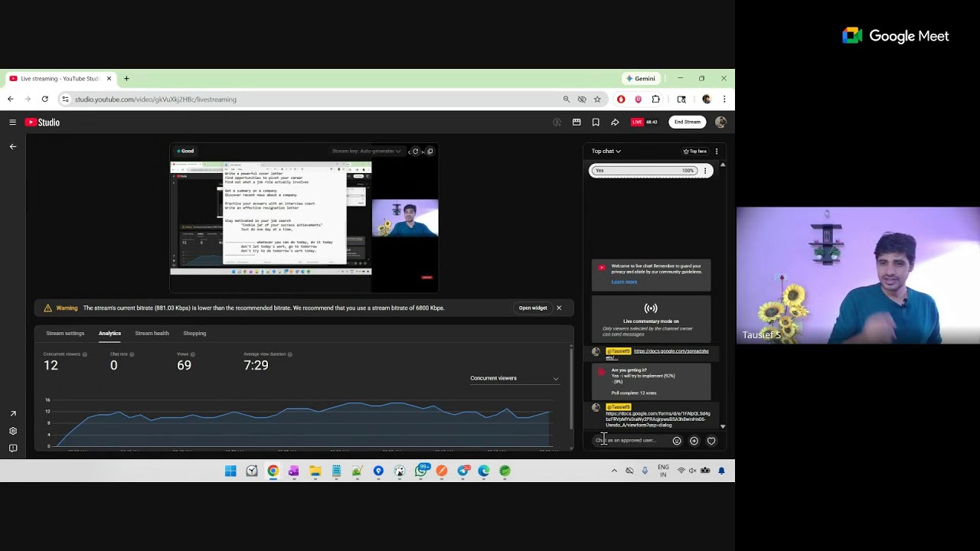Open Studio settings gear in left sidebar
Image resolution: width=980 pixels, height=551 pixels.
pos(12,431)
